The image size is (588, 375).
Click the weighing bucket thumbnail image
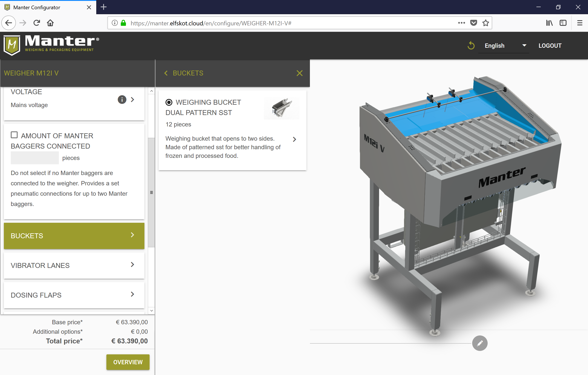pyautogui.click(x=282, y=108)
